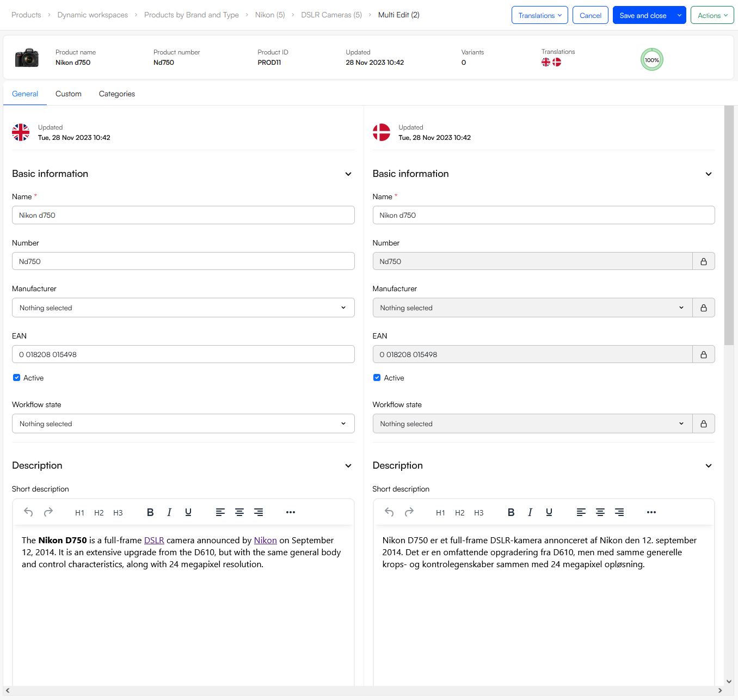
Task: Unlock the Danish Number field
Action: coord(704,261)
